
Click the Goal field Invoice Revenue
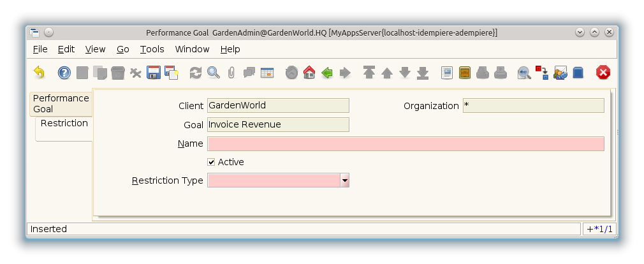pyautogui.click(x=278, y=124)
